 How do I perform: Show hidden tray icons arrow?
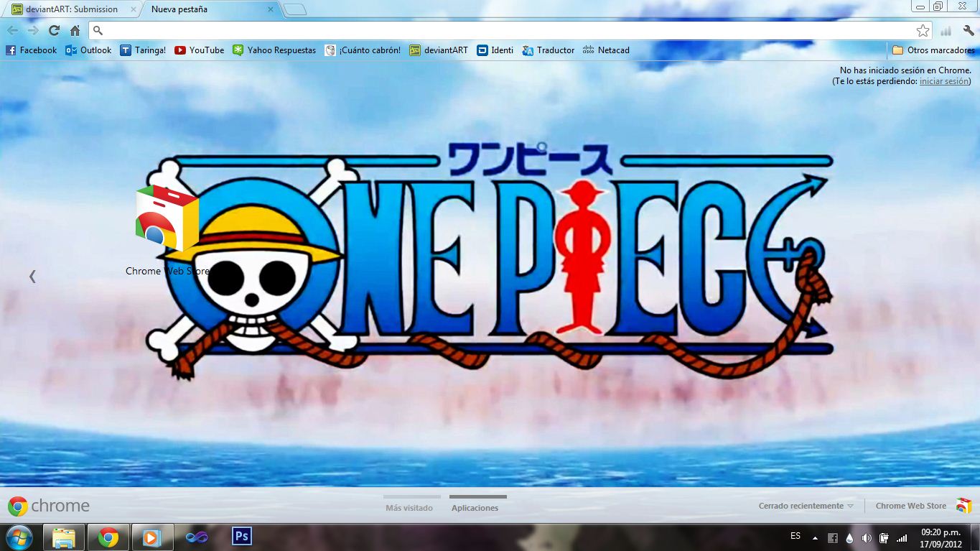[815, 537]
